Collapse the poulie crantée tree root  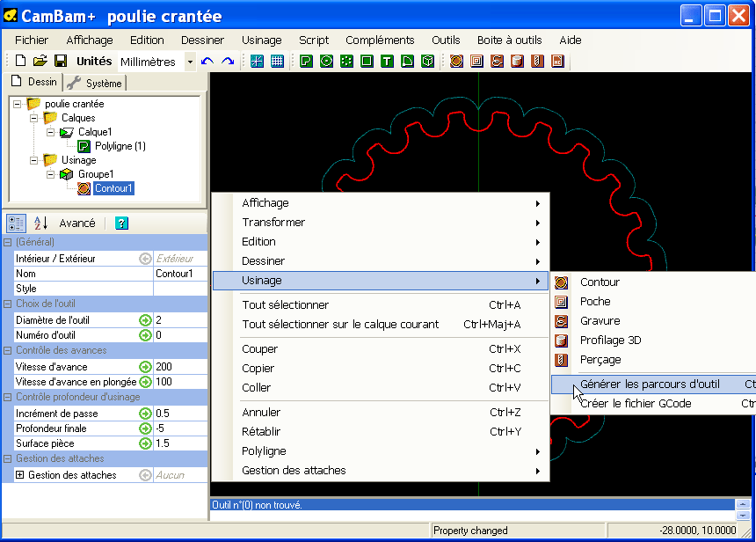coord(18,104)
